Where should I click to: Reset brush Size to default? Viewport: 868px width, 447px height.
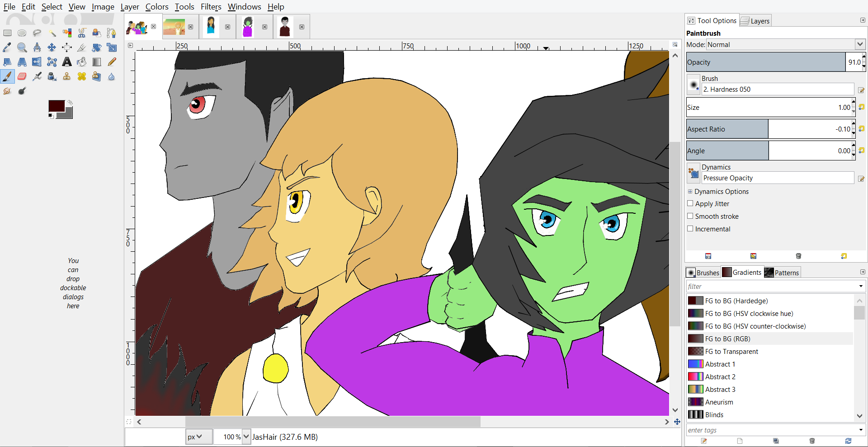tap(862, 107)
